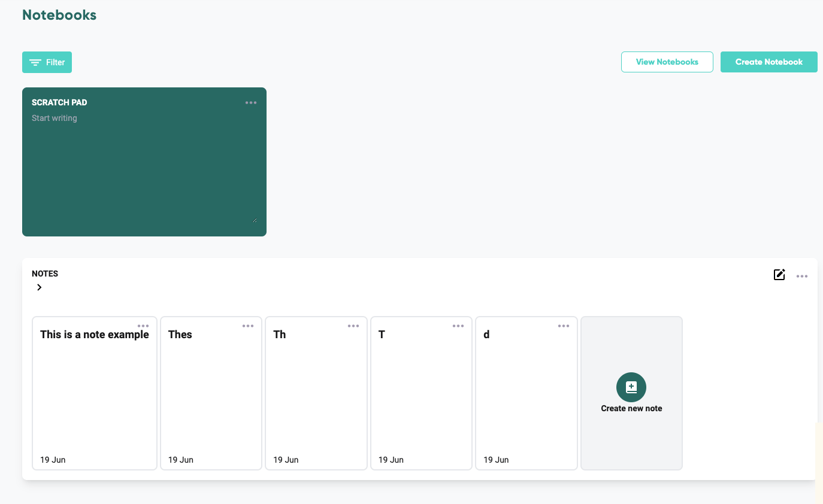Open Notes section three-dot menu
This screenshot has height=504, width=823.
[x=802, y=276]
